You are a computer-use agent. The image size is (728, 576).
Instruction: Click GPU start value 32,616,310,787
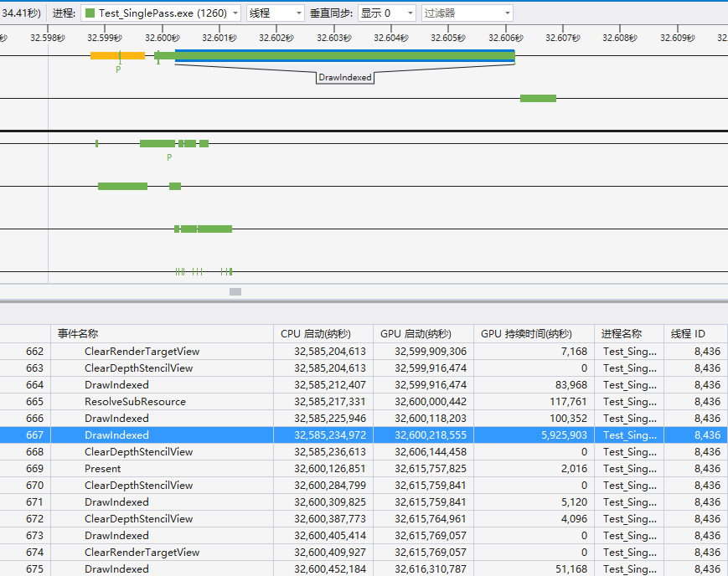[x=431, y=568]
